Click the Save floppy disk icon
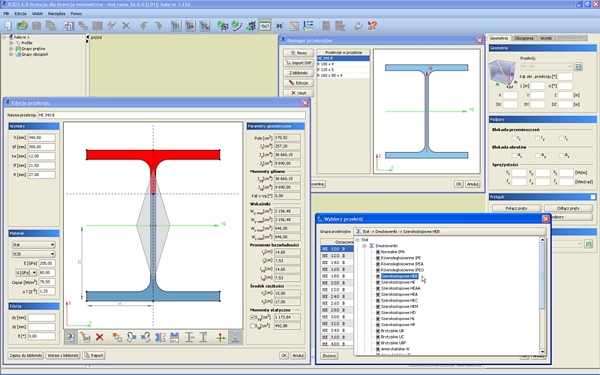 coord(36,26)
